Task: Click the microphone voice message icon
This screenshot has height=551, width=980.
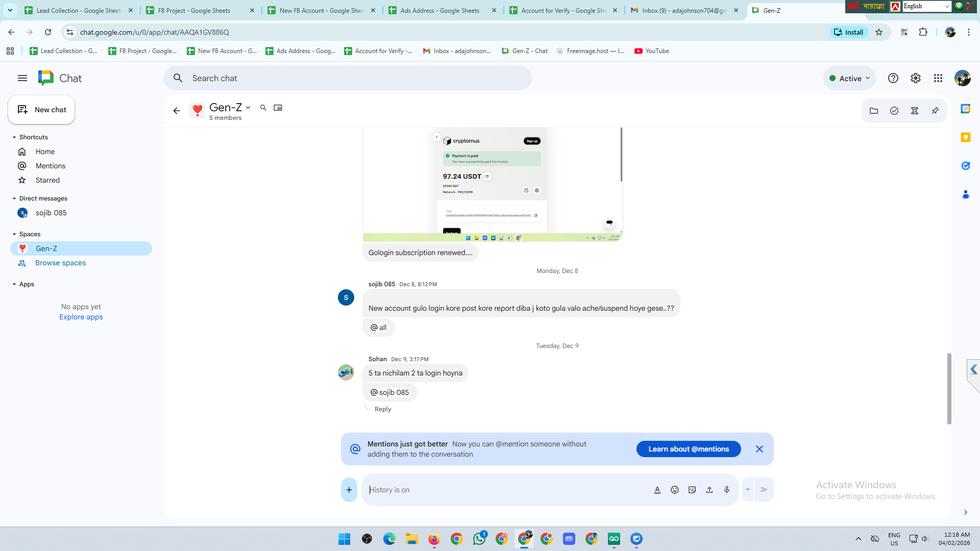Action: point(727,490)
